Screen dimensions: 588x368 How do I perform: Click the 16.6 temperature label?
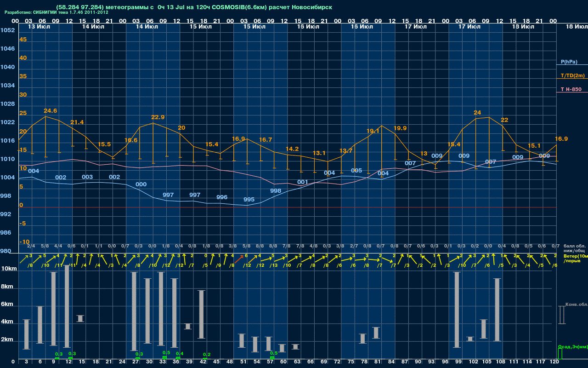(x=131, y=140)
